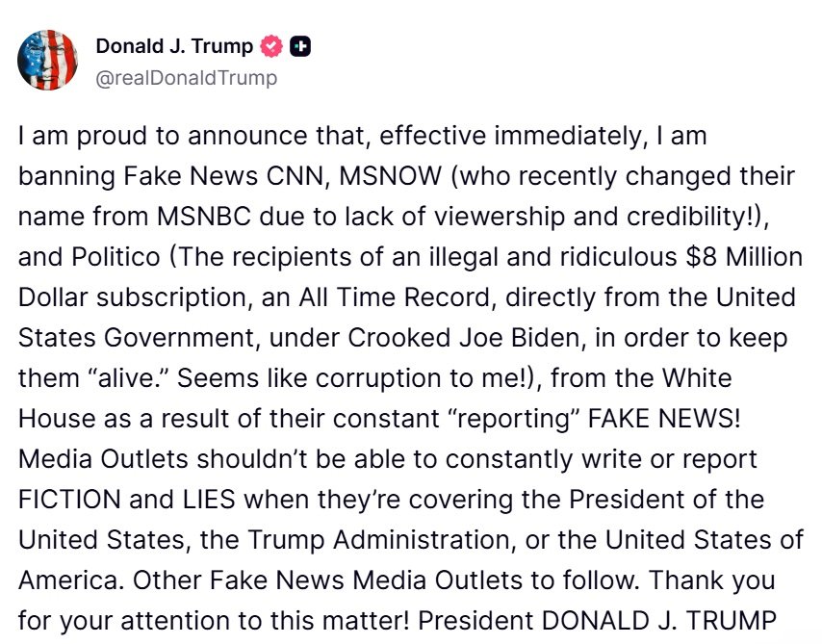
Task: Click the word MSNOW in the post
Action: (391, 176)
